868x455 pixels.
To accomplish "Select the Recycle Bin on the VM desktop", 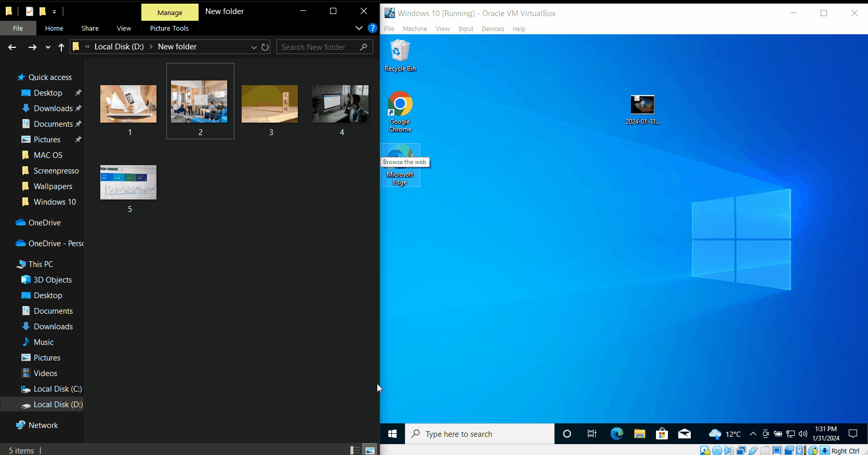I will point(400,56).
